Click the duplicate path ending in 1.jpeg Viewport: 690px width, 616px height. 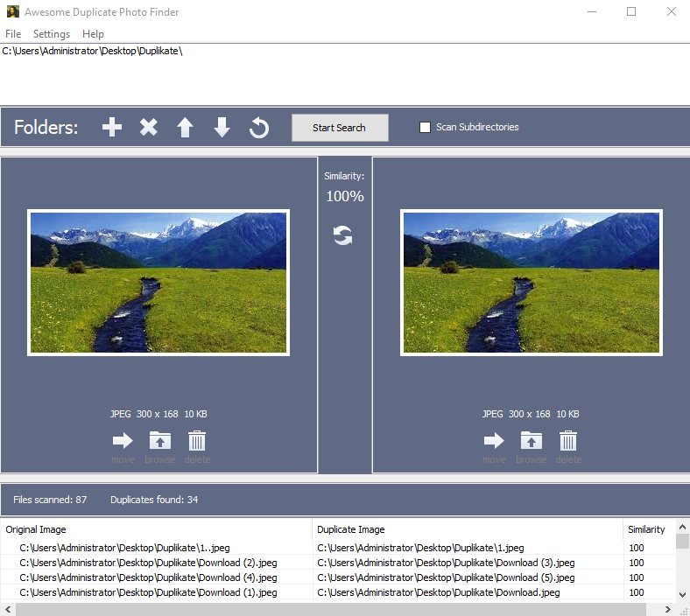coord(420,548)
